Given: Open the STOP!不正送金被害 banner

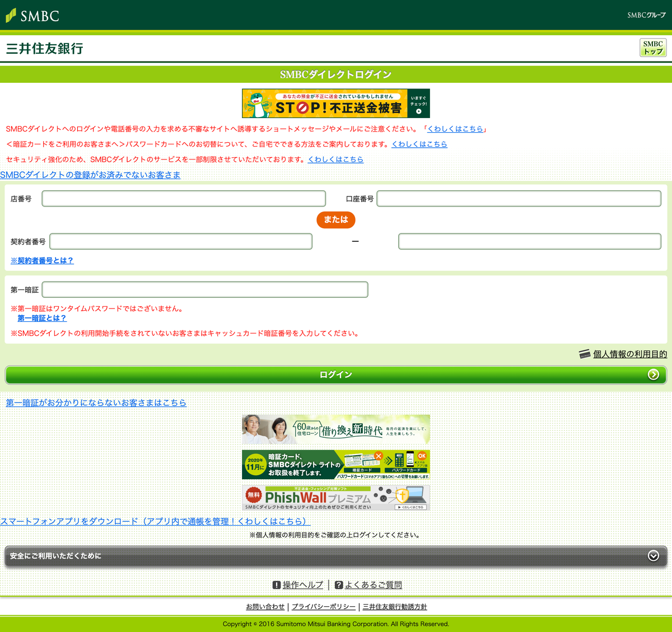Looking at the screenshot, I should pyautogui.click(x=336, y=104).
